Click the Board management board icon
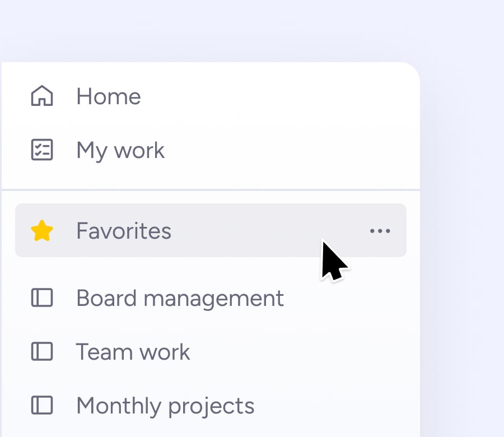 42,297
